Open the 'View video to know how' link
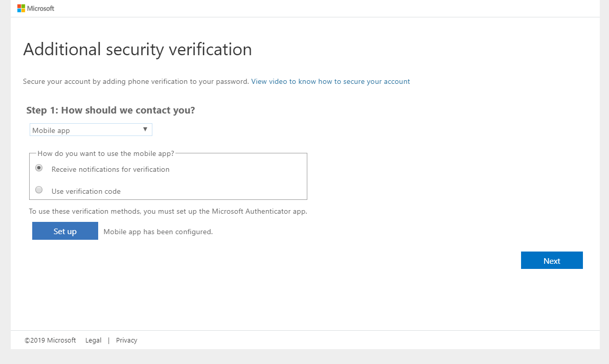Viewport: 609px width, 364px height. click(x=330, y=81)
